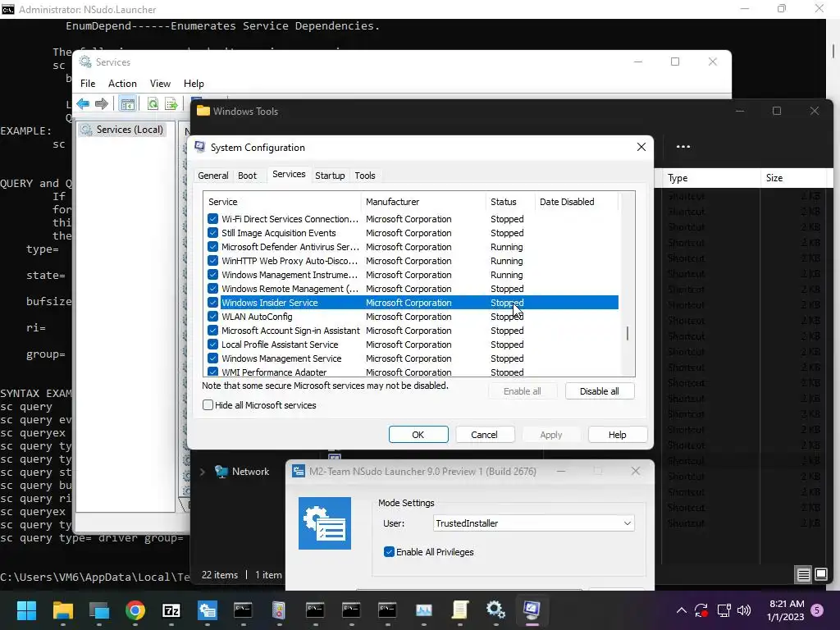The height and width of the screenshot is (630, 840).
Task: Select the Windows Management Service row
Action: (x=413, y=358)
